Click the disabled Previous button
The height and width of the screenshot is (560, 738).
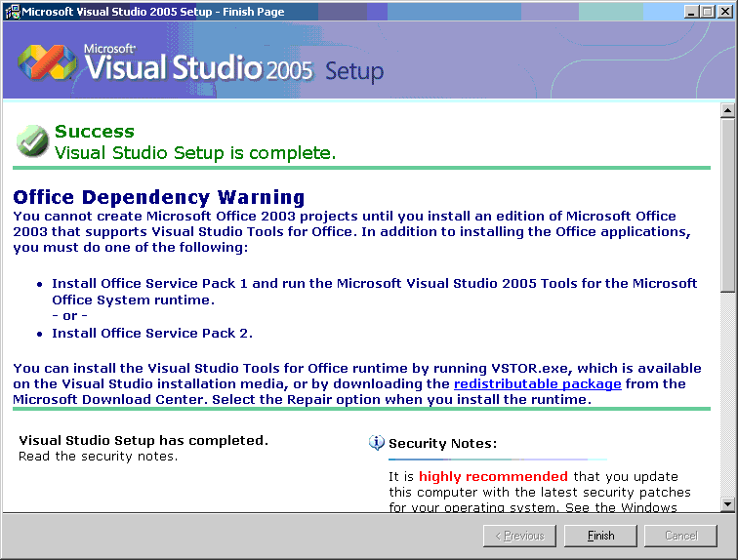point(519,536)
